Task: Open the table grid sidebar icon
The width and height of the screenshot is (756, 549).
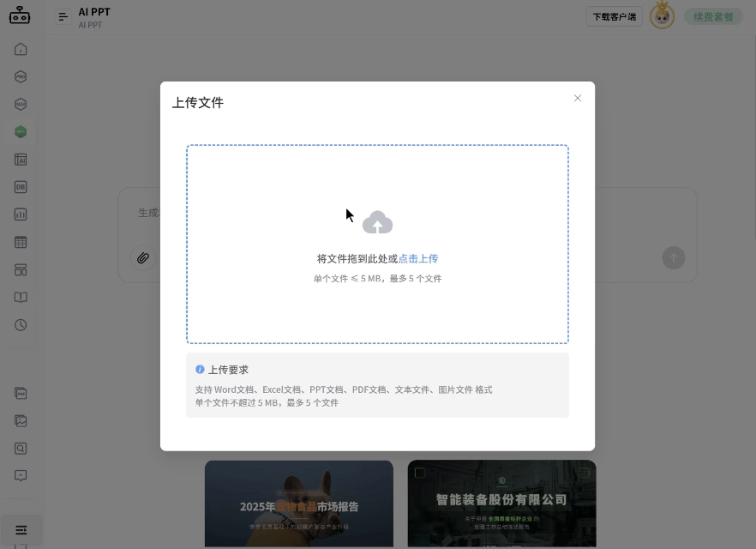Action: pyautogui.click(x=21, y=242)
